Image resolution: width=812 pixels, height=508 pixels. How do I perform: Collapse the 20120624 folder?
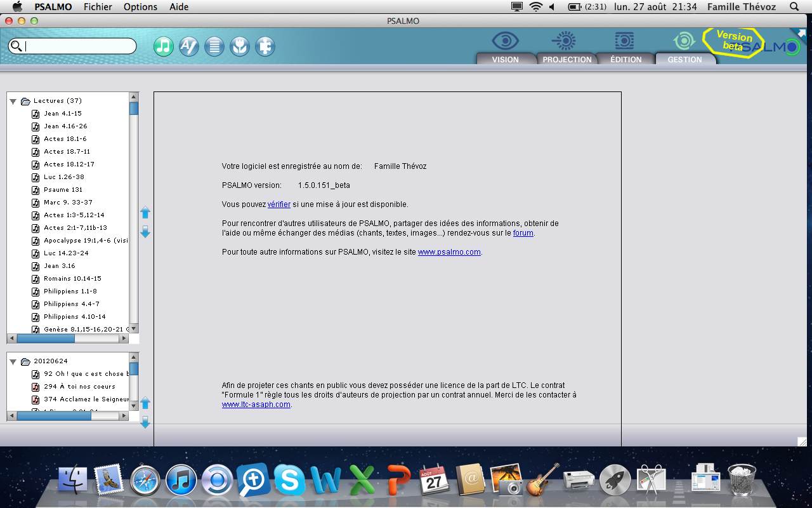coord(13,361)
